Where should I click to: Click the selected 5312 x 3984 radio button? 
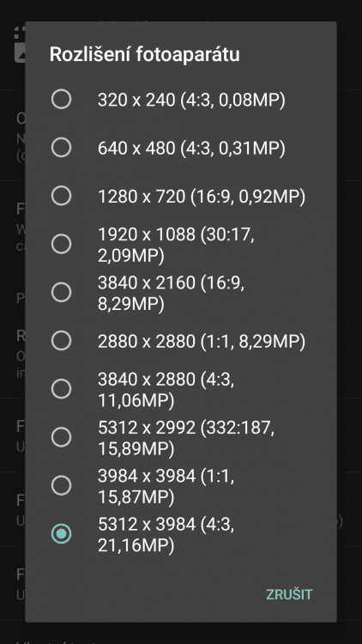[61, 533]
